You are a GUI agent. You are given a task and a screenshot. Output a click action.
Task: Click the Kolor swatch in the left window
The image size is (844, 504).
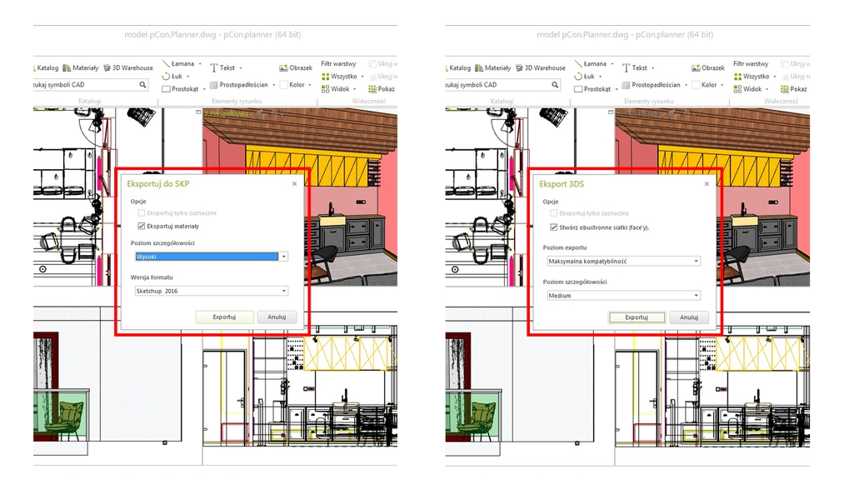[x=284, y=85]
